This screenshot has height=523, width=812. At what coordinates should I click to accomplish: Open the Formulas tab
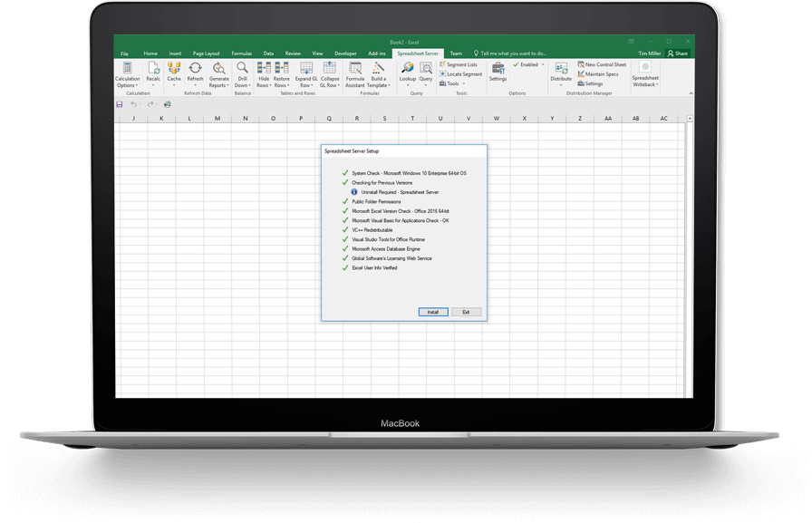click(241, 53)
